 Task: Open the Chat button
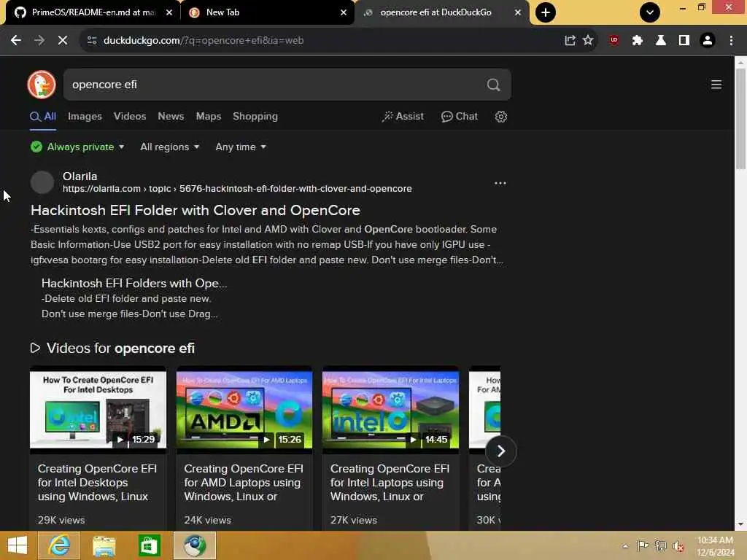[x=460, y=116]
